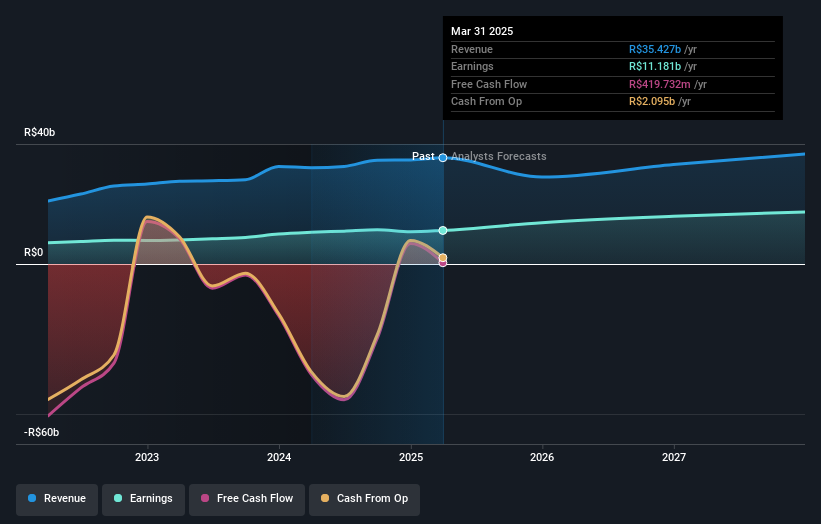
Task: Click the Free Cash Flow label in tooltip
Action: (489, 84)
